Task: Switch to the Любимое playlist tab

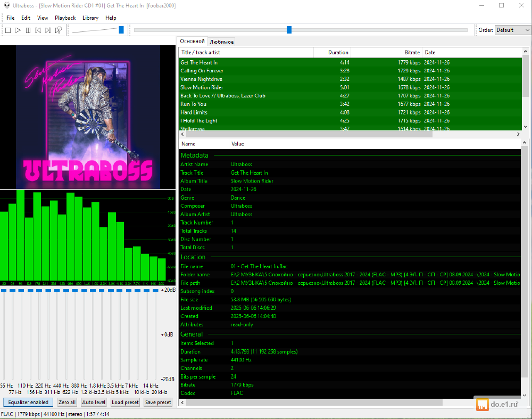Action: pos(221,42)
